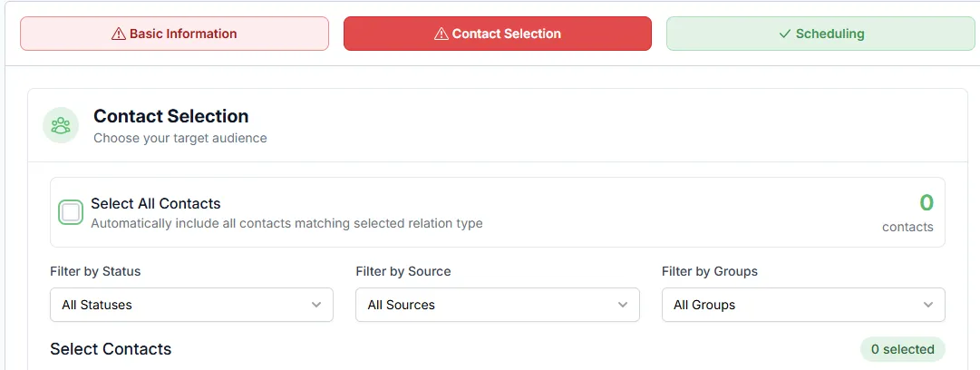Tick the Select All Contacts checkbox

(71, 212)
